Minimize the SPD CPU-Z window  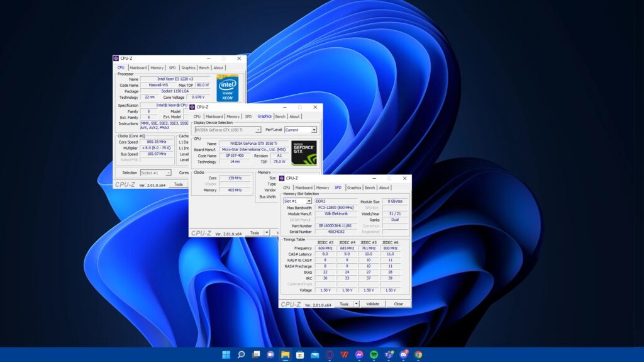point(374,178)
